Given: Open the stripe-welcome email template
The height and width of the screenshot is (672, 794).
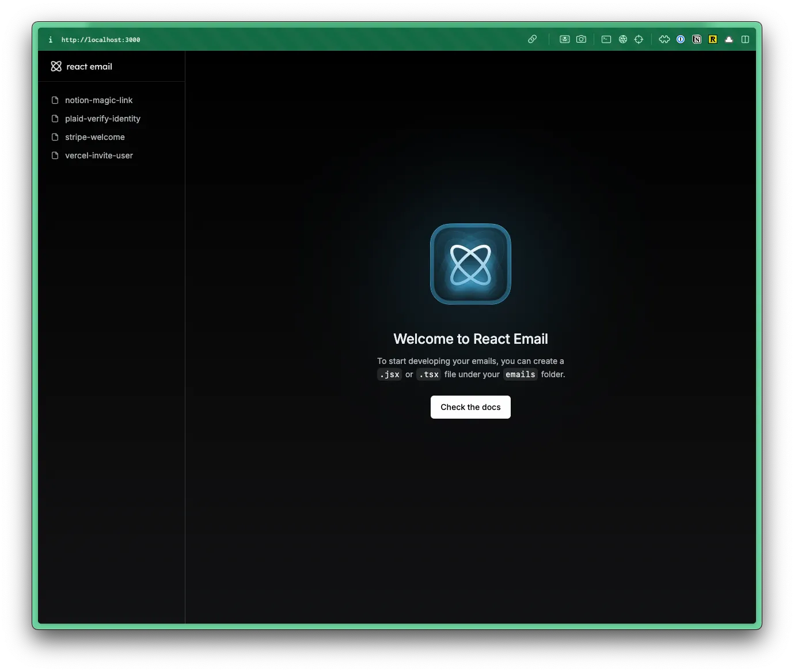Looking at the screenshot, I should (x=94, y=137).
